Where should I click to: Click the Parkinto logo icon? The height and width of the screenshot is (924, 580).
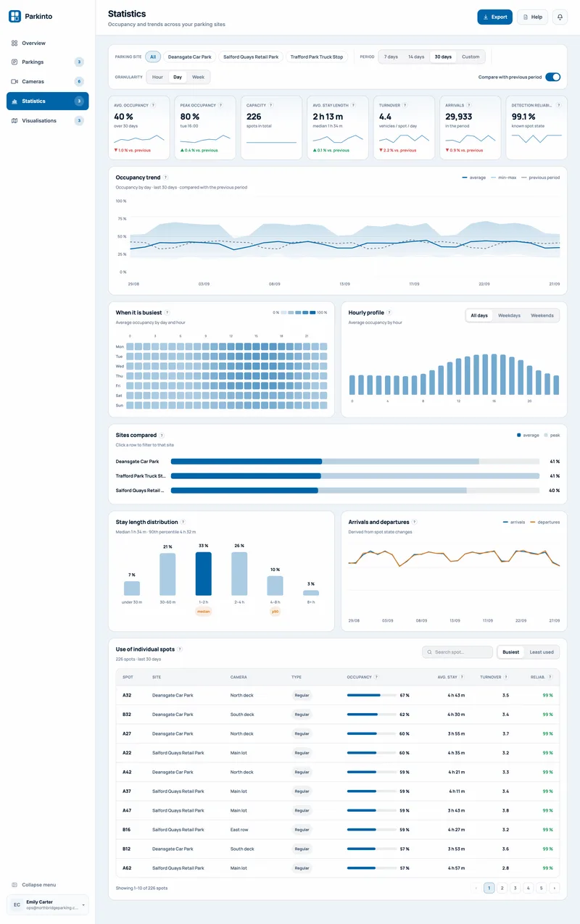coord(14,16)
